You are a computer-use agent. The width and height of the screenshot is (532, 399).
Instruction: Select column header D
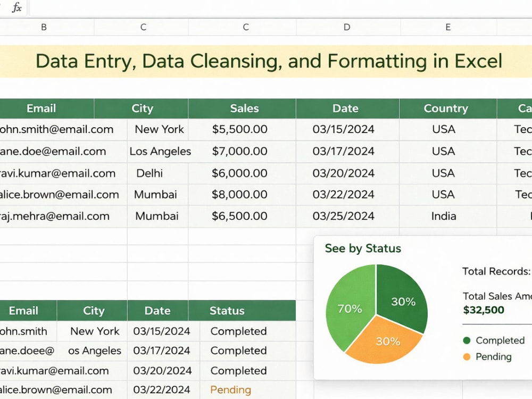tap(347, 27)
